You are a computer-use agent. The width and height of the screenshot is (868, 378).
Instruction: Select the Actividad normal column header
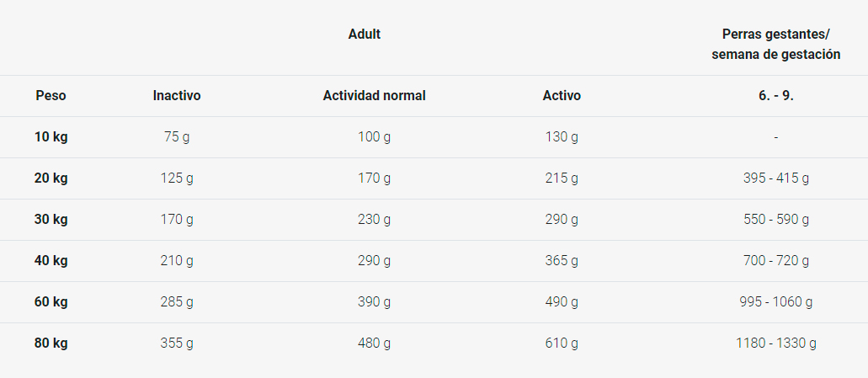(374, 96)
